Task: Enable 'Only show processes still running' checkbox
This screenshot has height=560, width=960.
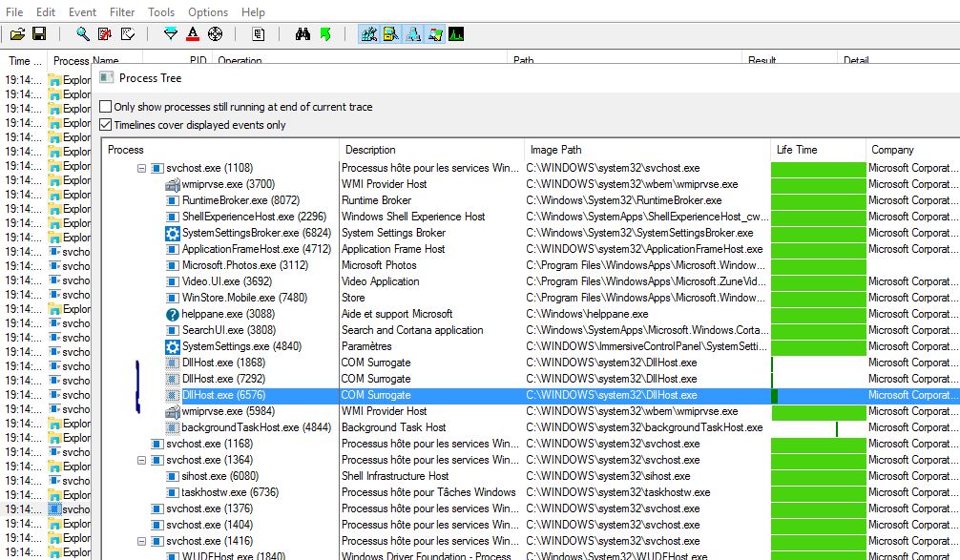Action: click(105, 107)
